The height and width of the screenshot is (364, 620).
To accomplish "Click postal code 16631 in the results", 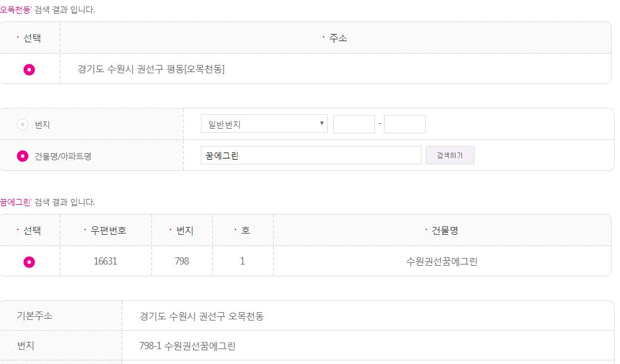I will [x=105, y=262].
